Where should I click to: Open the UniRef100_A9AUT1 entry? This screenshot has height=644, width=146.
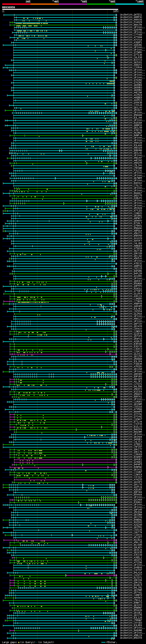point(131,65)
